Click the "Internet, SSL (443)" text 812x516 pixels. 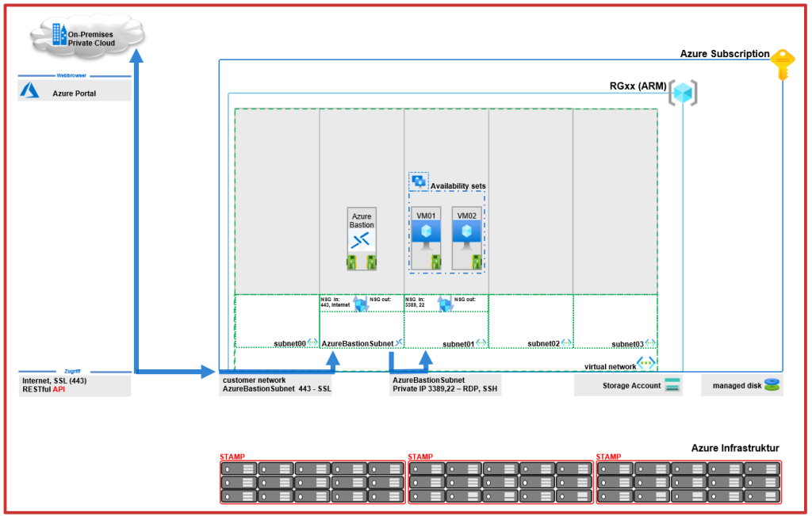click(55, 380)
